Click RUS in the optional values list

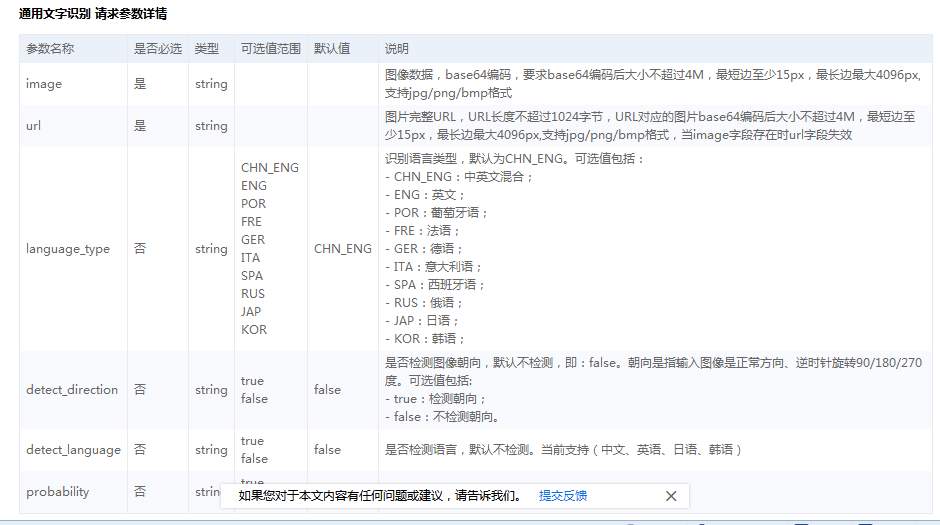[252, 294]
